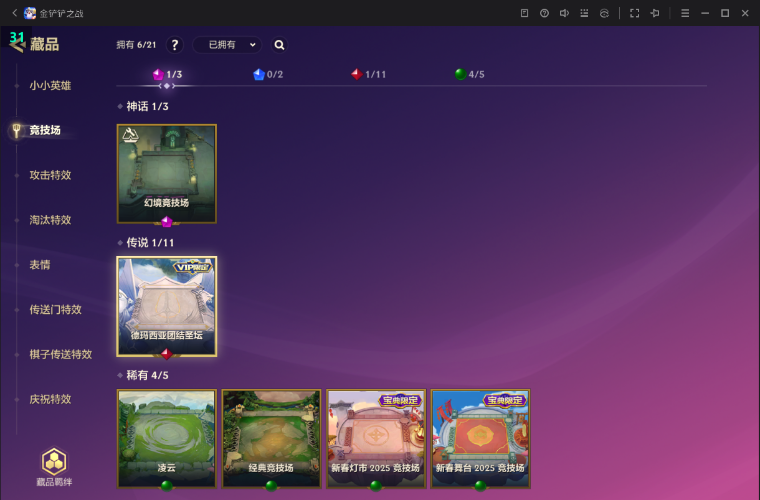Screen dimensions: 760x500
Task: Click the 拥有 6/21 ownership count
Action: coord(136,45)
